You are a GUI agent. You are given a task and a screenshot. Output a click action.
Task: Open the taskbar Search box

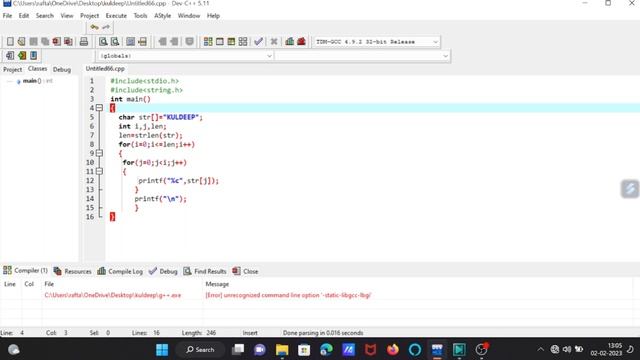pyautogui.click(x=200, y=350)
